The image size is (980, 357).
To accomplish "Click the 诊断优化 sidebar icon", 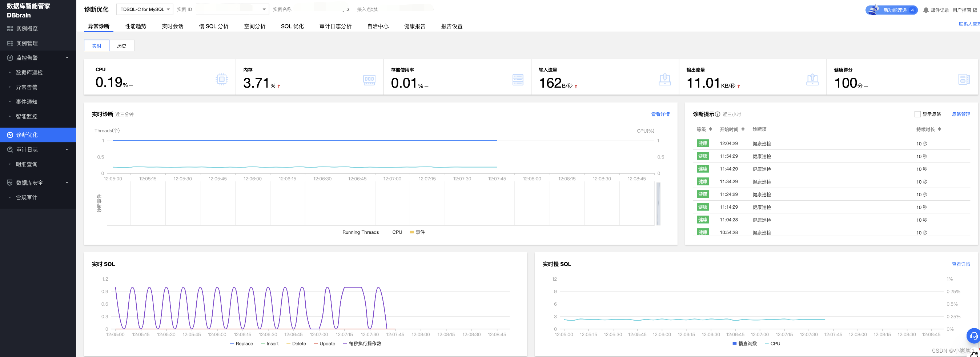I will pyautogui.click(x=10, y=135).
